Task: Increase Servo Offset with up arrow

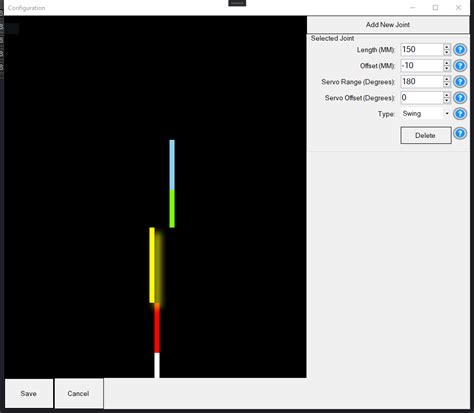Action: (x=447, y=95)
